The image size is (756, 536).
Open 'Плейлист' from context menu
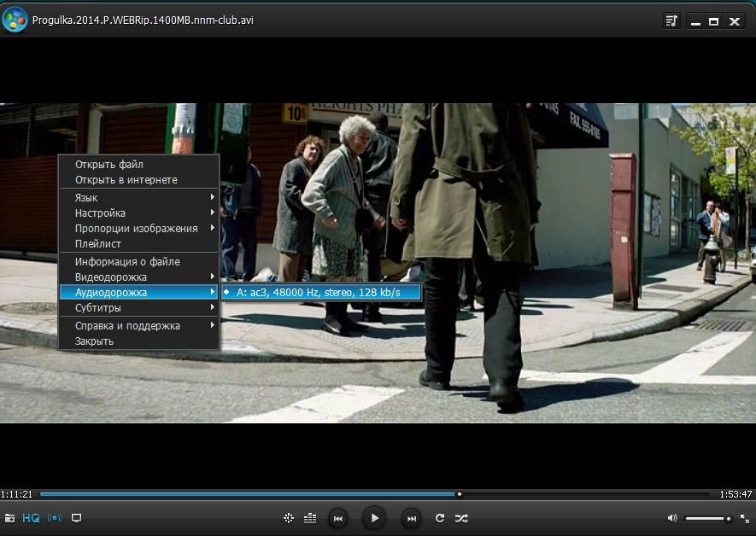[139, 244]
